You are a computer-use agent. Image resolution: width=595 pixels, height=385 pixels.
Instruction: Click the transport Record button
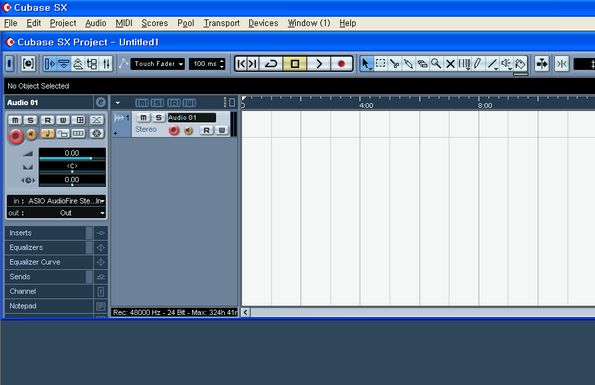coord(341,64)
